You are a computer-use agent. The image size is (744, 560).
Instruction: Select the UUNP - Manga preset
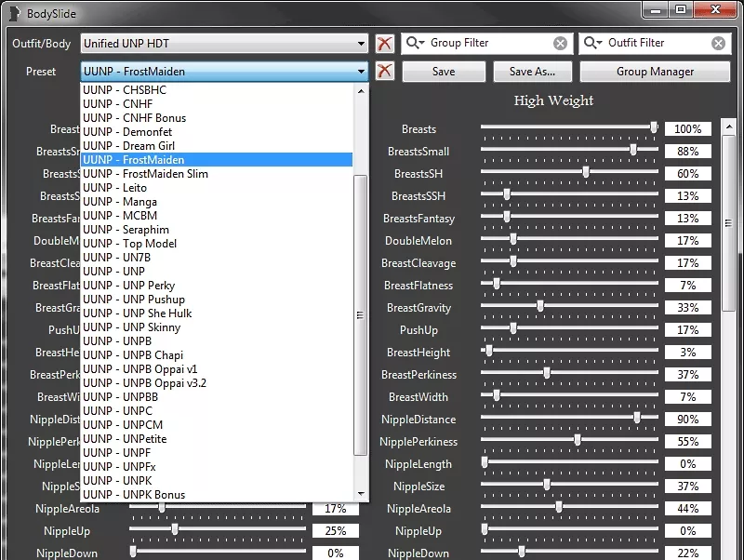click(x=217, y=202)
